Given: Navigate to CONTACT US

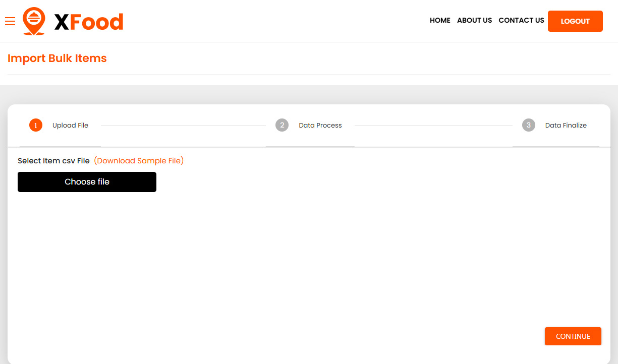Looking at the screenshot, I should [x=521, y=21].
